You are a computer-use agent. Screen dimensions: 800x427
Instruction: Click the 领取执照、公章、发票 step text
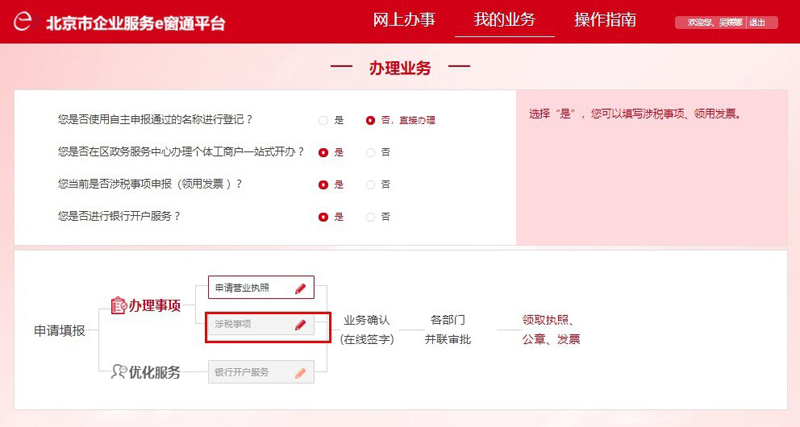(551, 330)
